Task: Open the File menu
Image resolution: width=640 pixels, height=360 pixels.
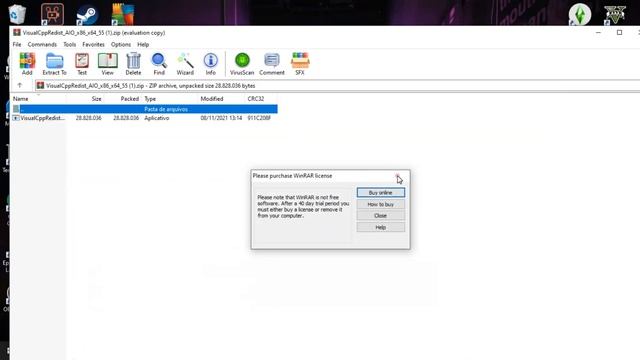Action: [x=17, y=44]
